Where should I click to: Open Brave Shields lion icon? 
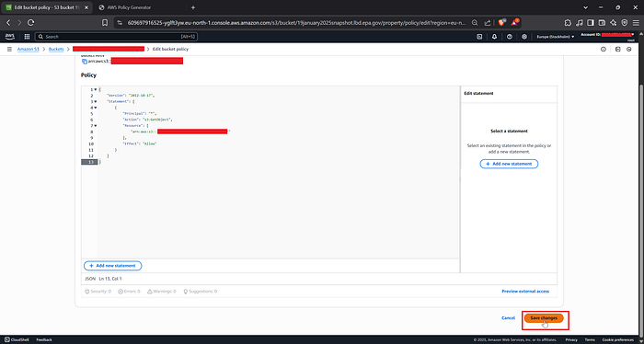coord(502,23)
